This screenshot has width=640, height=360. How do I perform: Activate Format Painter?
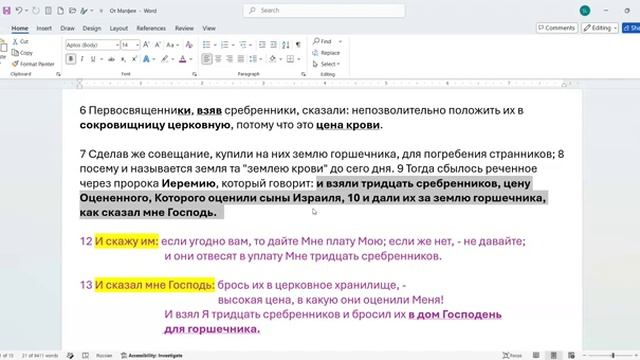[x=33, y=64]
